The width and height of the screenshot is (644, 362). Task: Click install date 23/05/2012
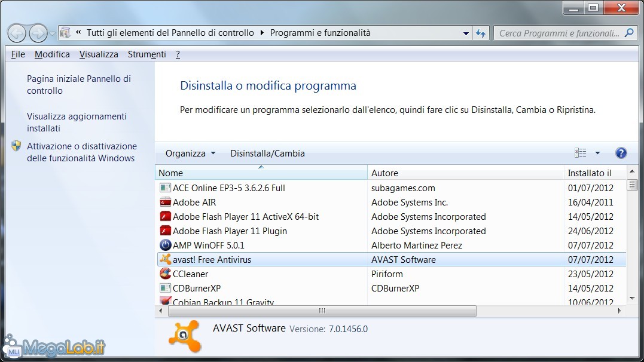[x=591, y=274]
